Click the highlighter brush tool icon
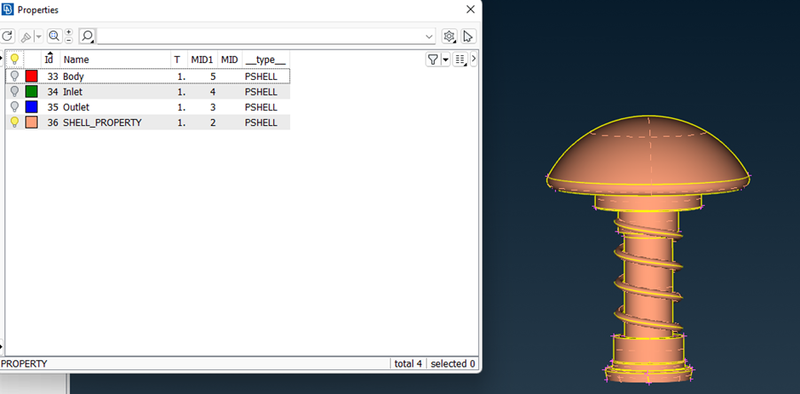 (26, 37)
